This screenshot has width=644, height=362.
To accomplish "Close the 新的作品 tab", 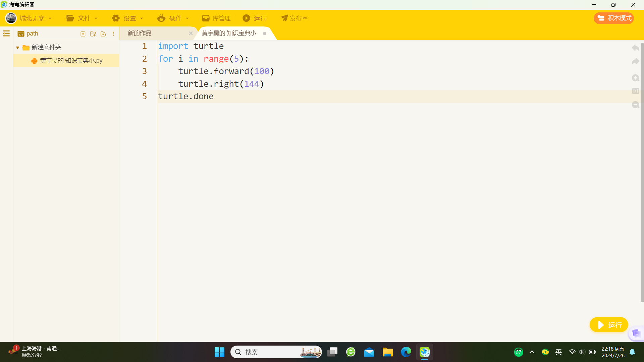I will (191, 33).
